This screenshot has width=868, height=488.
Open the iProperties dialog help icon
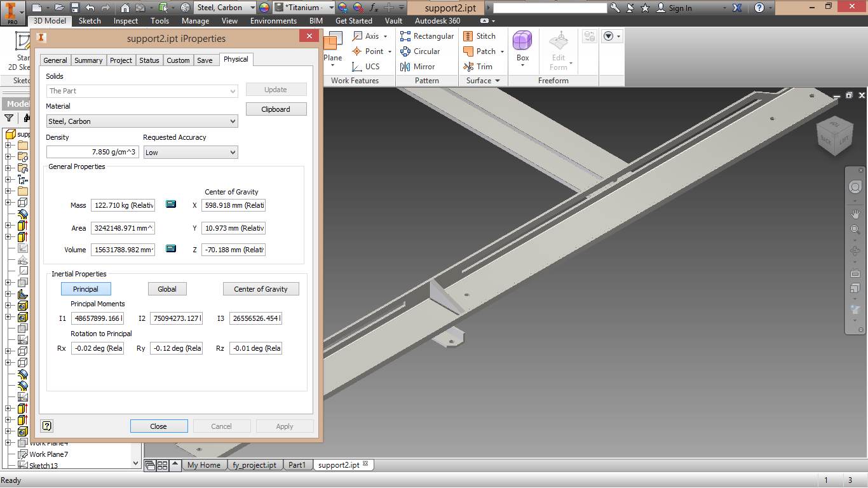pyautogui.click(x=46, y=426)
